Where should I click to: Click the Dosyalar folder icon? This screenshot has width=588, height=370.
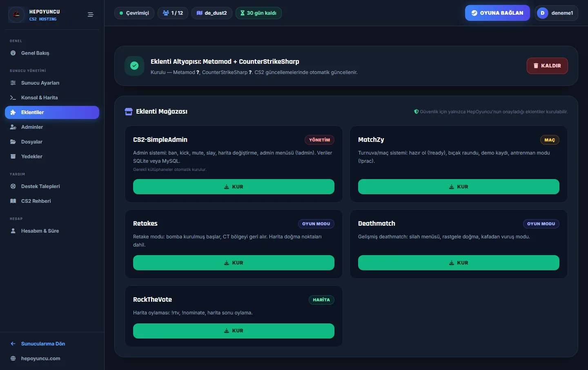[13, 142]
